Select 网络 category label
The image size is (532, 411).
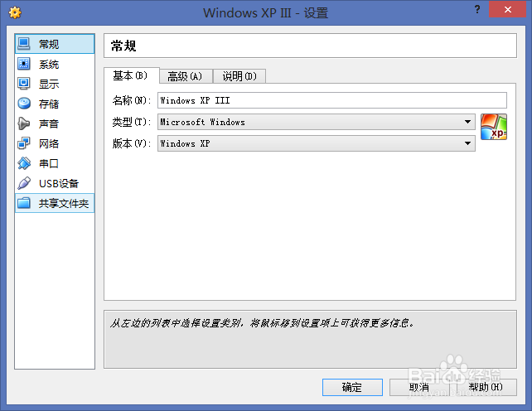(49, 143)
